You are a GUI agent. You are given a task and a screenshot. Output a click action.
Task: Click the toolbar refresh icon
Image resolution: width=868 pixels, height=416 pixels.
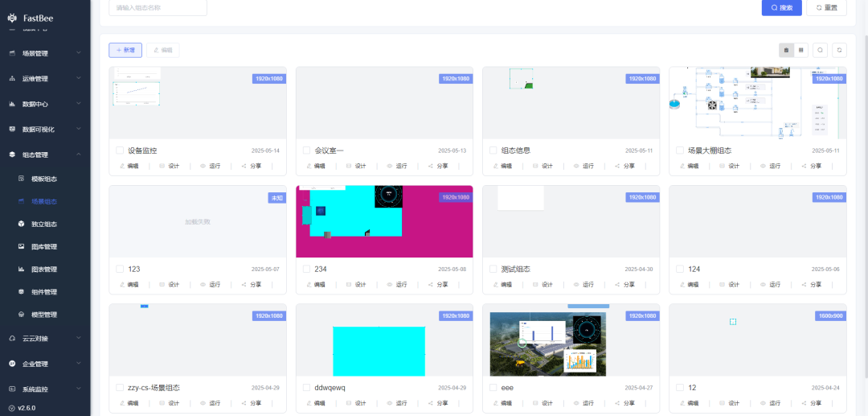(x=839, y=50)
